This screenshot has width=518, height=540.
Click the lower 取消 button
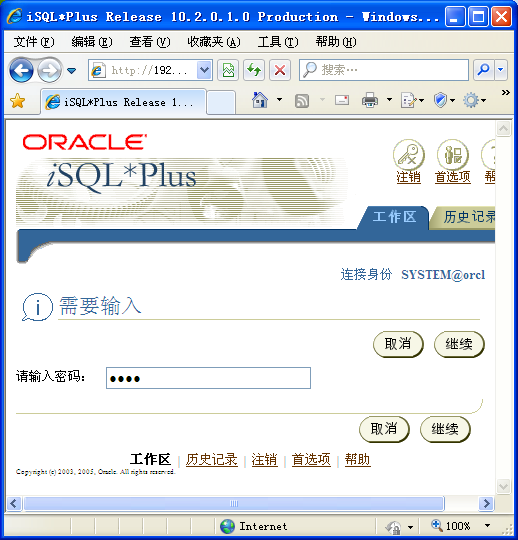pos(384,429)
